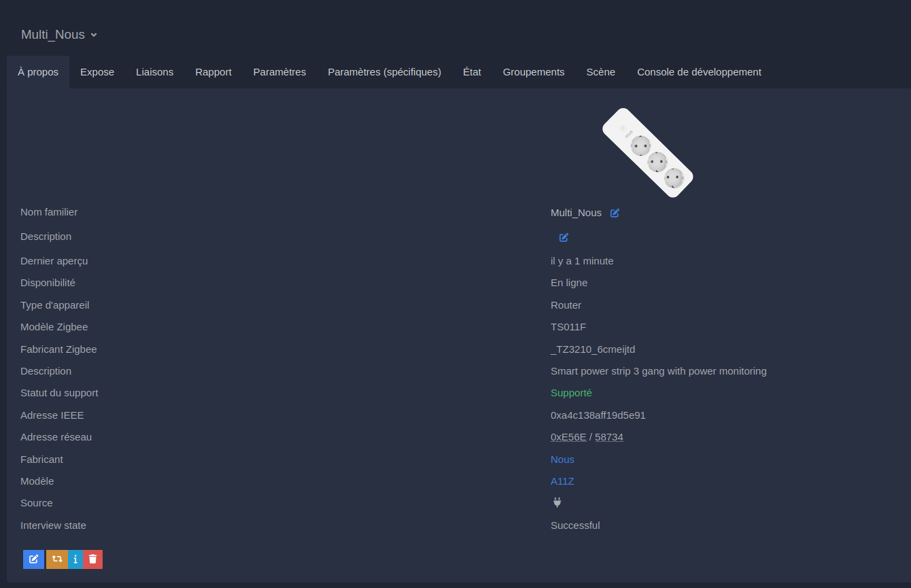Switch to the Expose tab
Viewport: 911px width, 588px height.
(x=97, y=72)
